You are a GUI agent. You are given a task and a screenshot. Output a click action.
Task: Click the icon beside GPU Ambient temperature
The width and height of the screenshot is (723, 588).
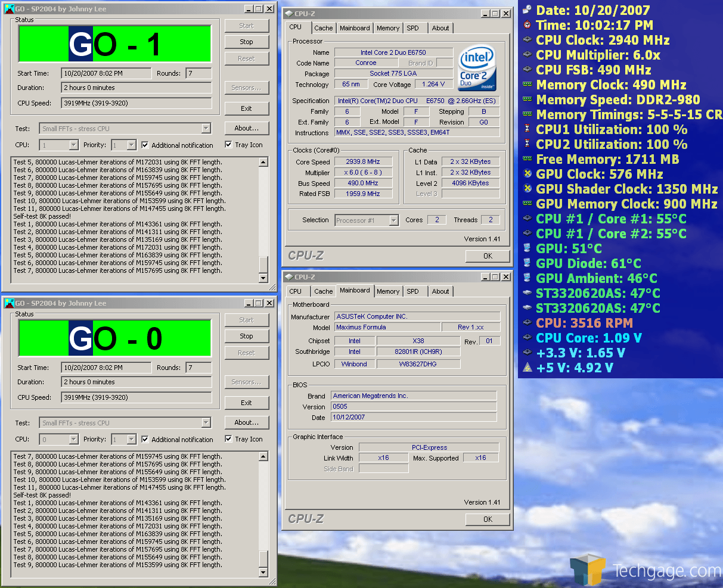(527, 278)
